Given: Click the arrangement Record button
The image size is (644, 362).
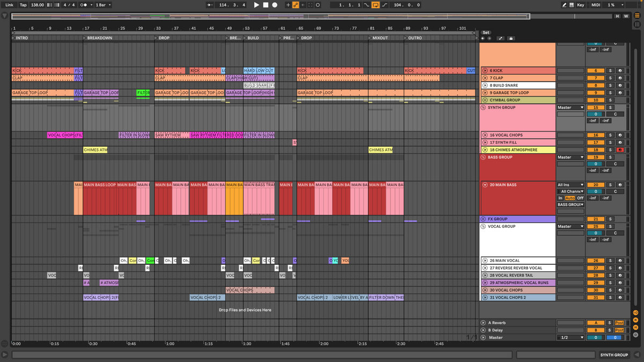Looking at the screenshot, I should tap(275, 5).
